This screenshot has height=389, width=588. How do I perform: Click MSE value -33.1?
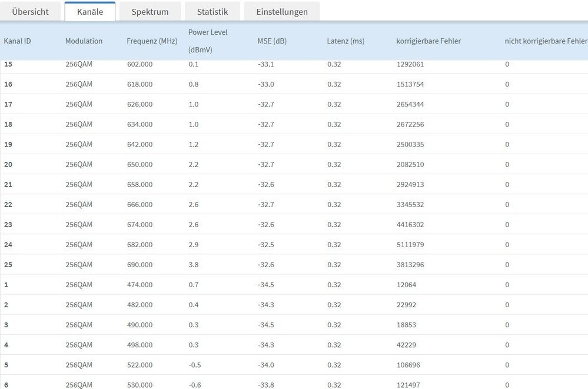266,64
